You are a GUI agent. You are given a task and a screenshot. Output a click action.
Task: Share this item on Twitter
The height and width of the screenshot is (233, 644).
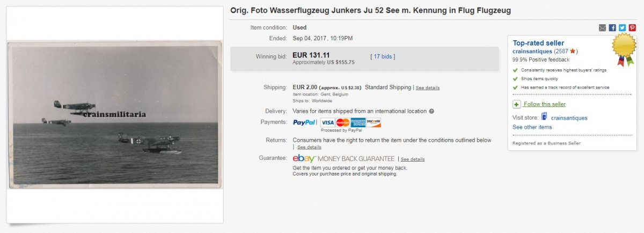coord(622,28)
